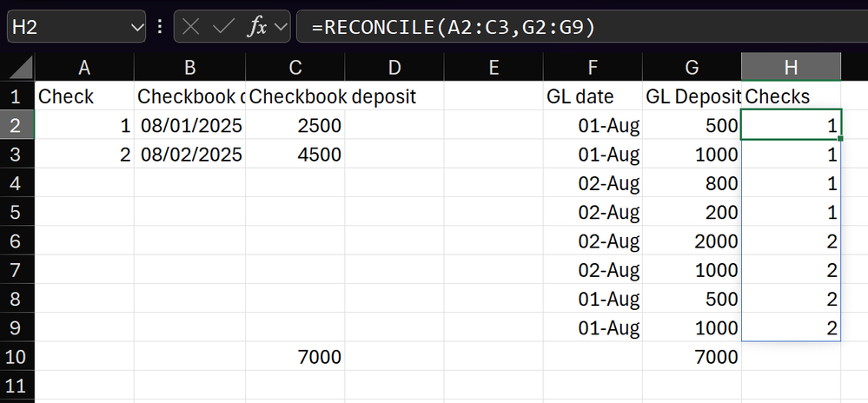Screen dimensions: 868x403
Task: Select column A header
Action: (x=84, y=67)
